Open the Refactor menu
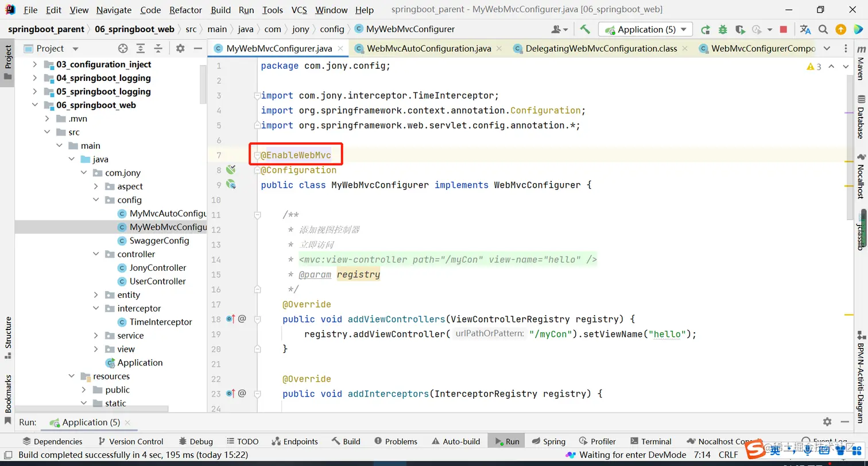 pos(186,10)
